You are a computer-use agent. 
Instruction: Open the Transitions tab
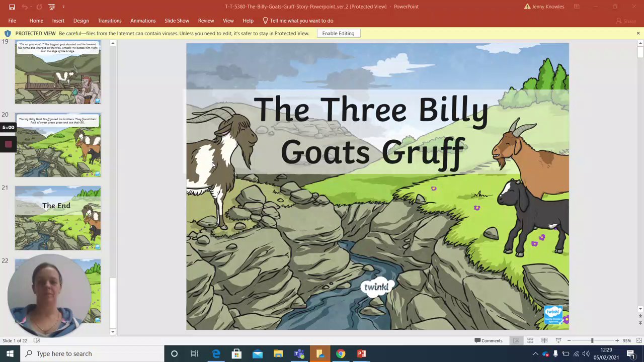(110, 21)
